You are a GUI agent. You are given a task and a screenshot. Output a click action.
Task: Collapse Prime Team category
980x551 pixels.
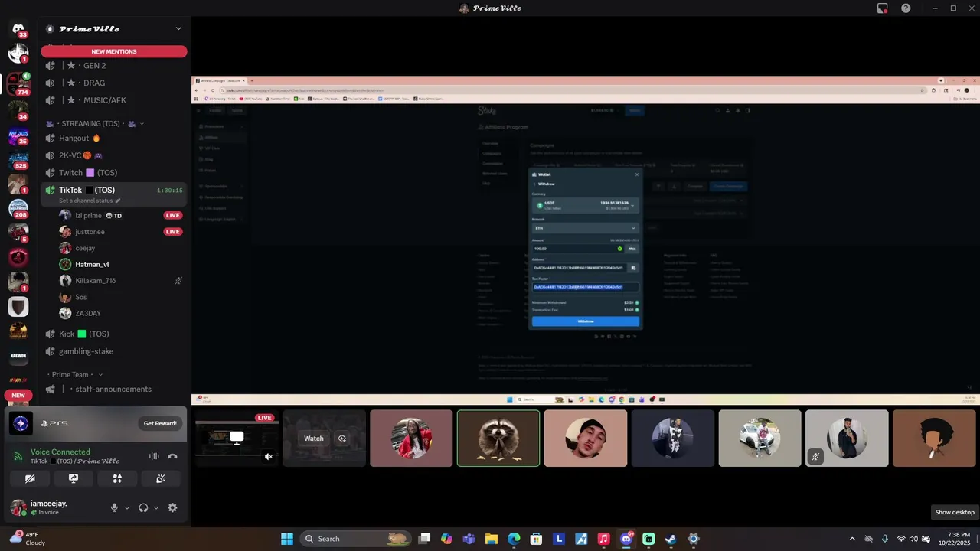click(x=75, y=374)
